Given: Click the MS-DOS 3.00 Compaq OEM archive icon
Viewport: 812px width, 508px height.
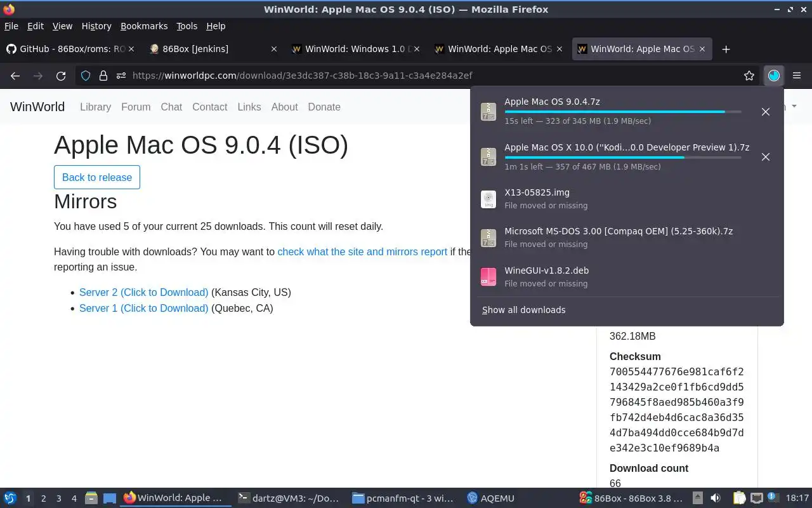Looking at the screenshot, I should [488, 238].
